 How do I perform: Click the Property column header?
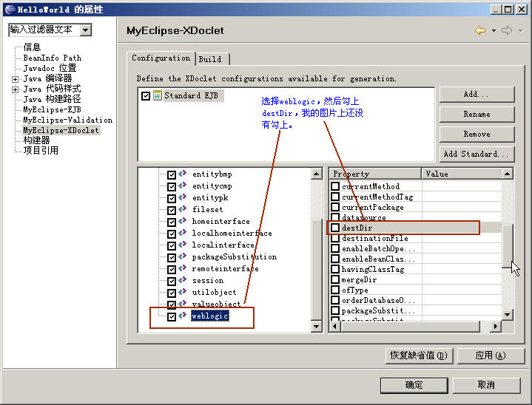click(x=376, y=174)
